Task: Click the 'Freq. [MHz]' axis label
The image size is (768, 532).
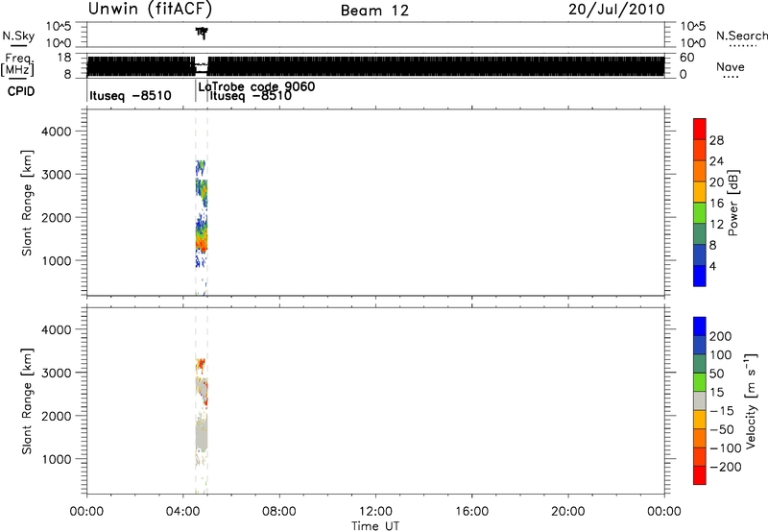Action: [x=18, y=64]
